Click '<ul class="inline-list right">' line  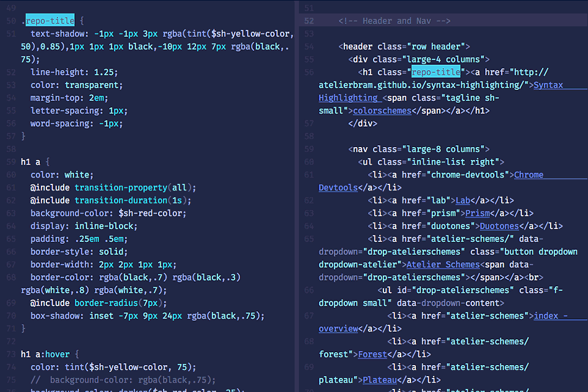431,162
